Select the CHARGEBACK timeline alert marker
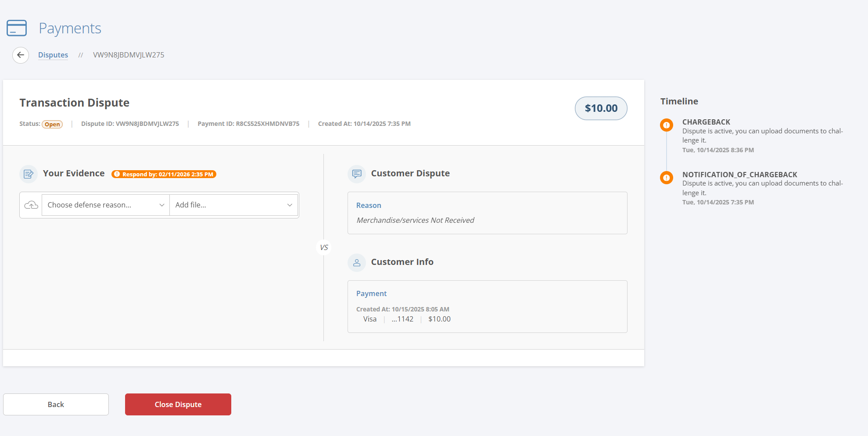Viewport: 868px width, 436px height. pos(667,125)
